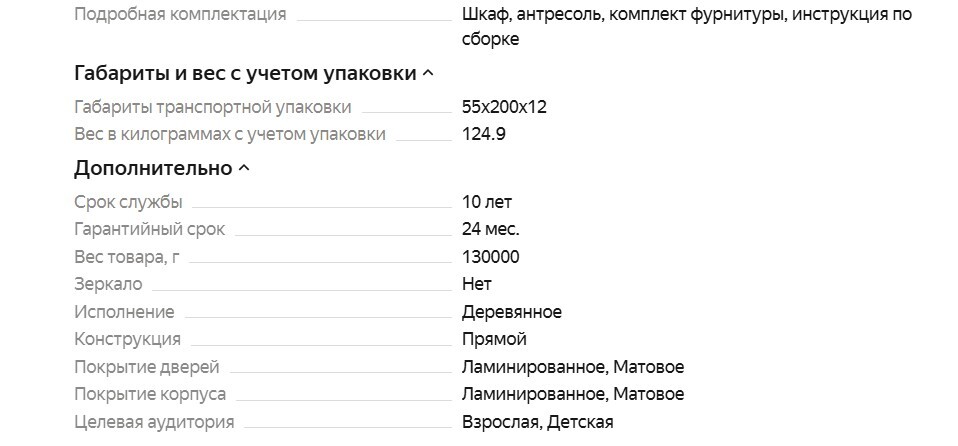Viewport: 958px width, 446px height.
Task: Select the 24 мес. warranty value
Action: click(491, 229)
